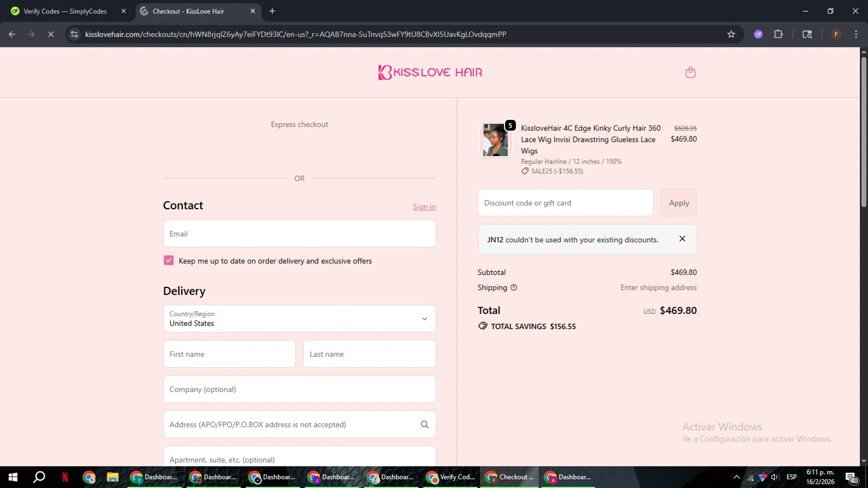
Task: Open the Windows Start menu
Action: pyautogui.click(x=13, y=477)
